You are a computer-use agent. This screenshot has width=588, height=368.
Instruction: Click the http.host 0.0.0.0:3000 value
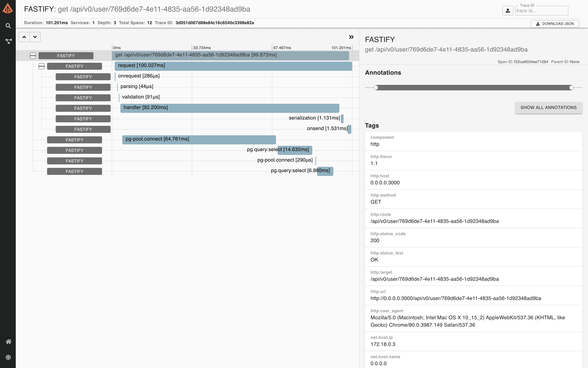pos(385,183)
